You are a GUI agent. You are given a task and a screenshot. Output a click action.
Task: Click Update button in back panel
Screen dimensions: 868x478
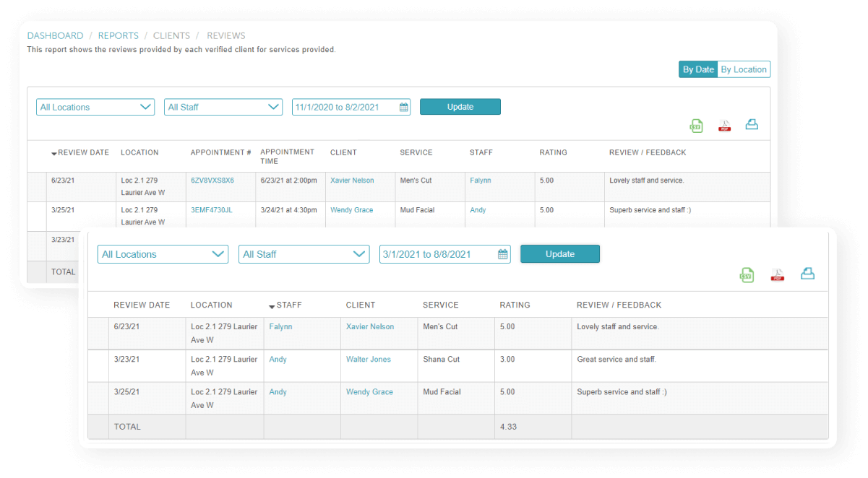point(460,107)
